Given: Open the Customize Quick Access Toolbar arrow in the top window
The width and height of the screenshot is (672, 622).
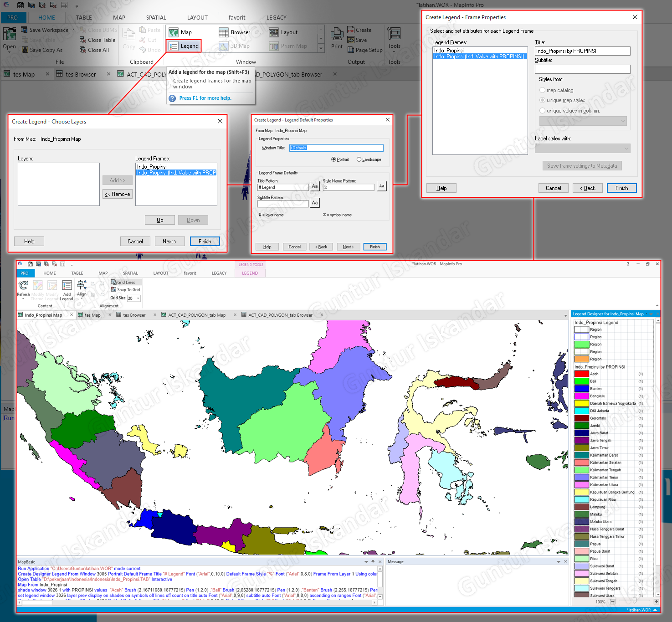Looking at the screenshot, I should click(x=77, y=5).
